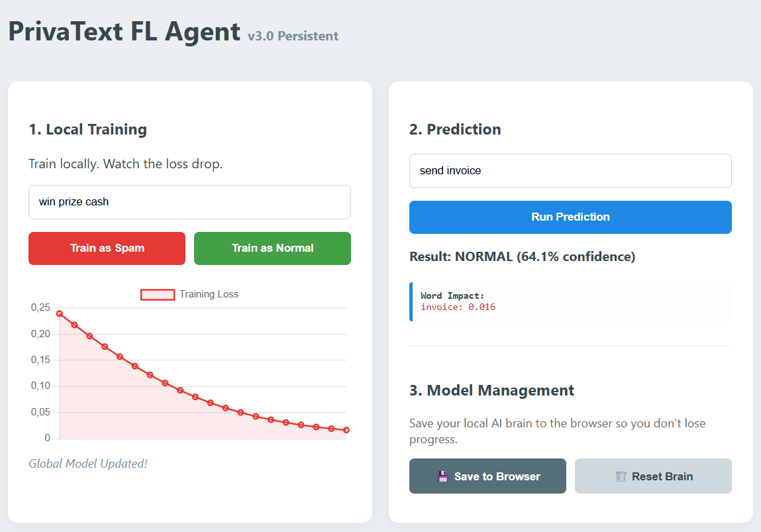The height and width of the screenshot is (532, 761).
Task: Click the trash icon on Reset Brain
Action: (621, 476)
